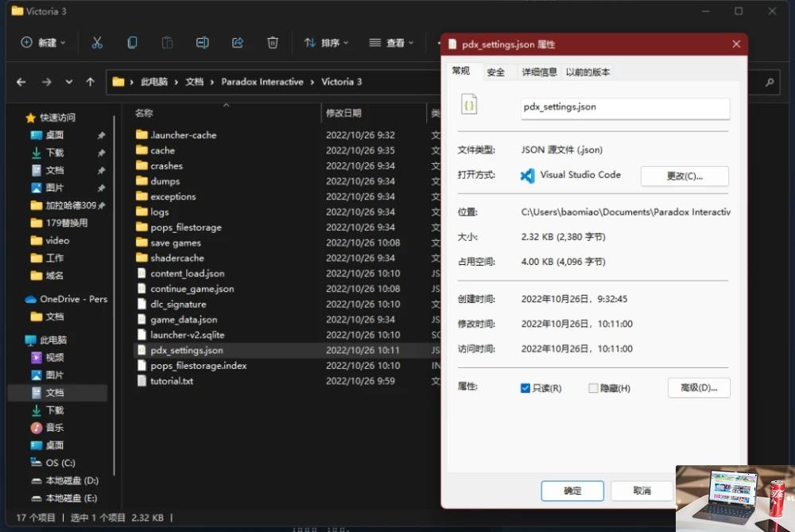Click the Copy icon in toolbar
Viewport: 795px width, 532px height.
[132, 43]
